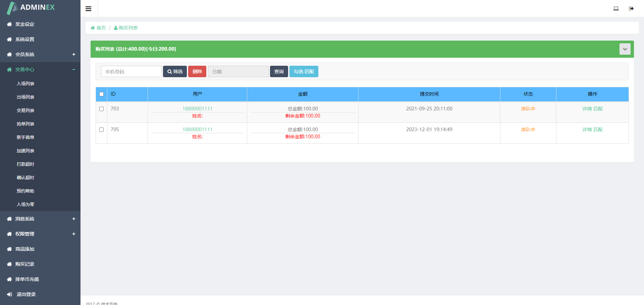Click the home icon beside 权限管理
The width and height of the screenshot is (644, 305).
(x=9, y=234)
